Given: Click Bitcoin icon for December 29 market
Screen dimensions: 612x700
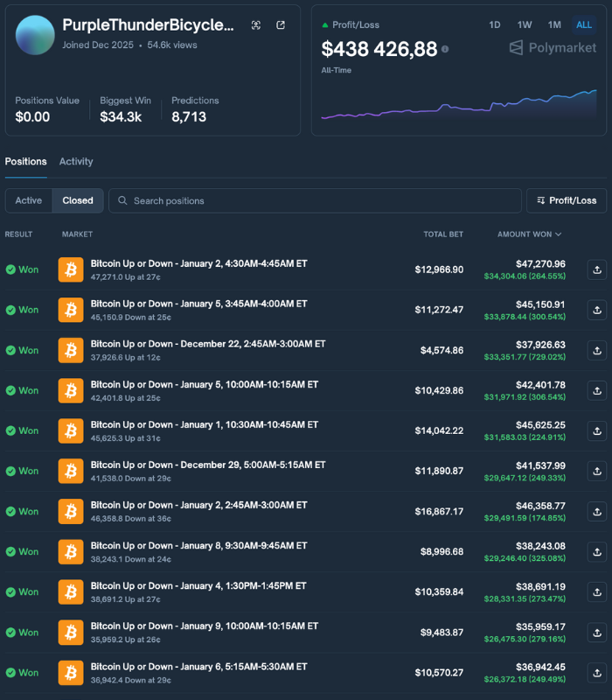Looking at the screenshot, I should (71, 471).
